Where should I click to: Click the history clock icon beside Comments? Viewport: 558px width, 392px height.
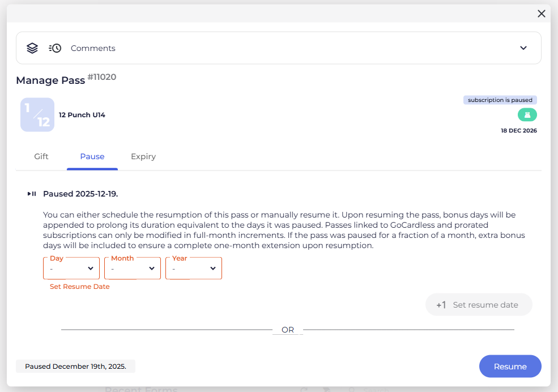coord(55,48)
